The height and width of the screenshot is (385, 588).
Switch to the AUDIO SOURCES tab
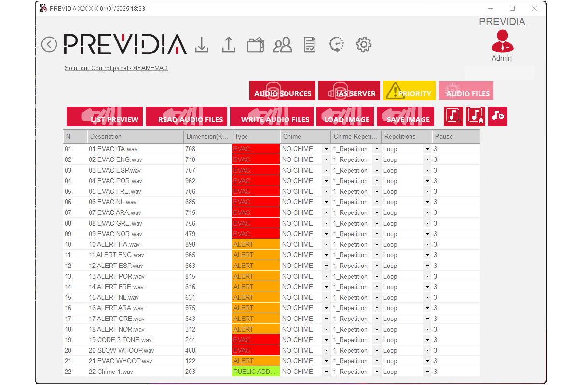pos(282,91)
